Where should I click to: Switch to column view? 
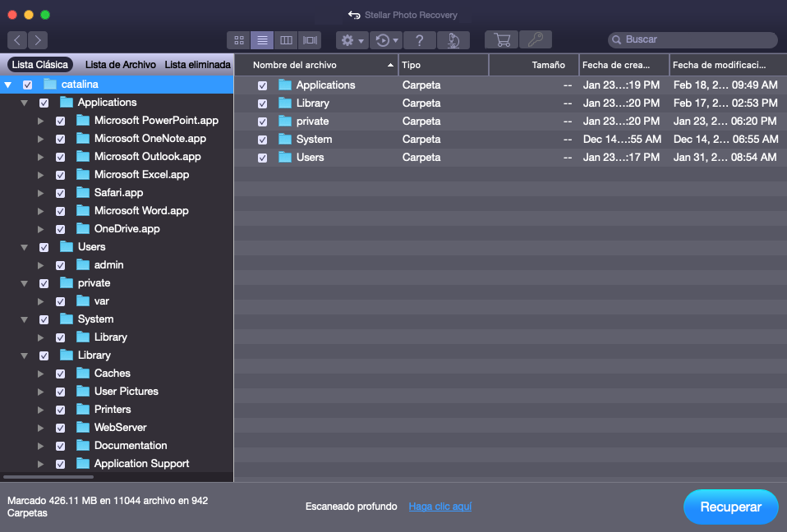pyautogui.click(x=286, y=40)
